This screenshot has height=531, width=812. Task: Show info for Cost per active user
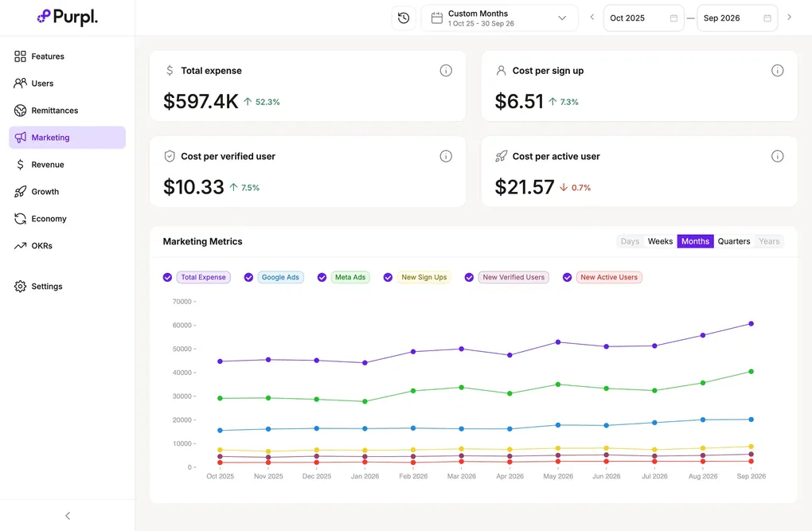coord(777,156)
